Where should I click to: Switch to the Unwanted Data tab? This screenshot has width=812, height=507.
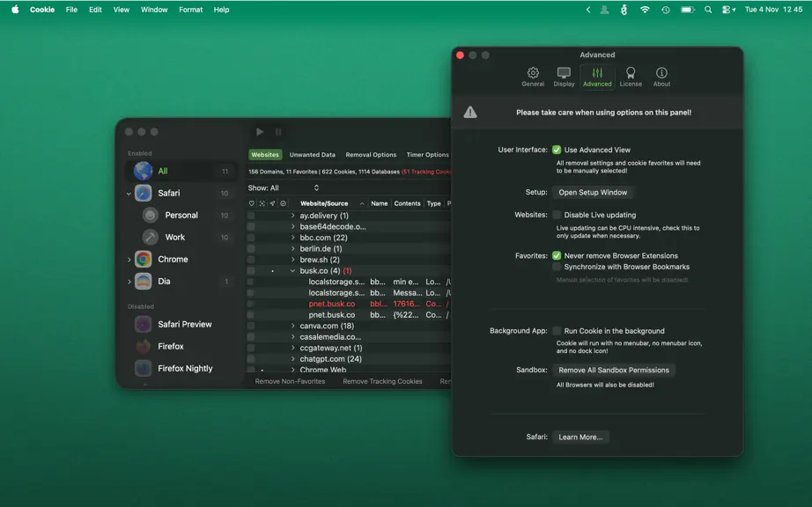click(x=313, y=155)
